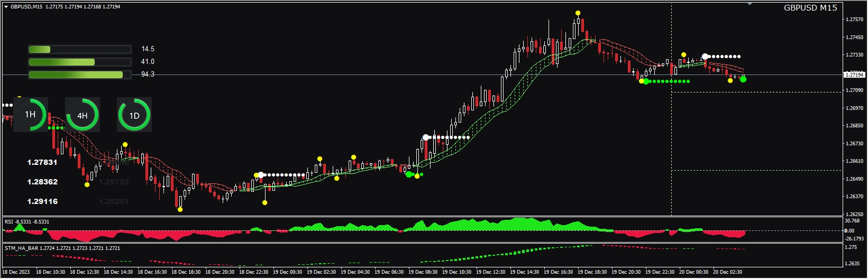Select the STM_HA_BAR indicator label
This screenshot has height=279, width=868.
coord(62,248)
